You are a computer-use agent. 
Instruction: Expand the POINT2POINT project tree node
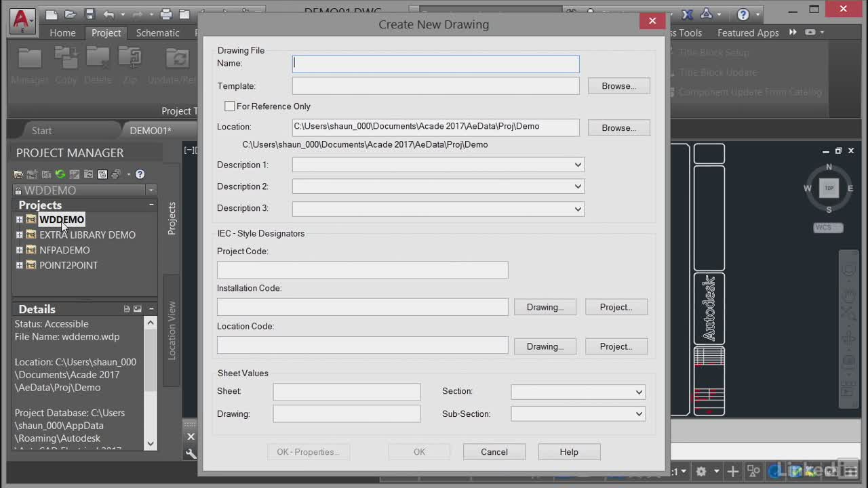(19, 266)
